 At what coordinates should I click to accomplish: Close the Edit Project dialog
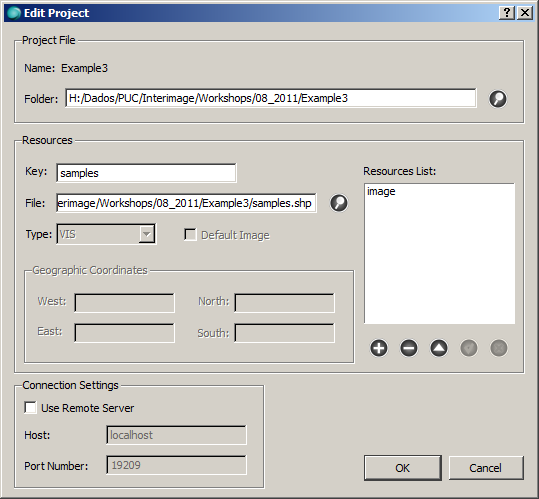525,13
